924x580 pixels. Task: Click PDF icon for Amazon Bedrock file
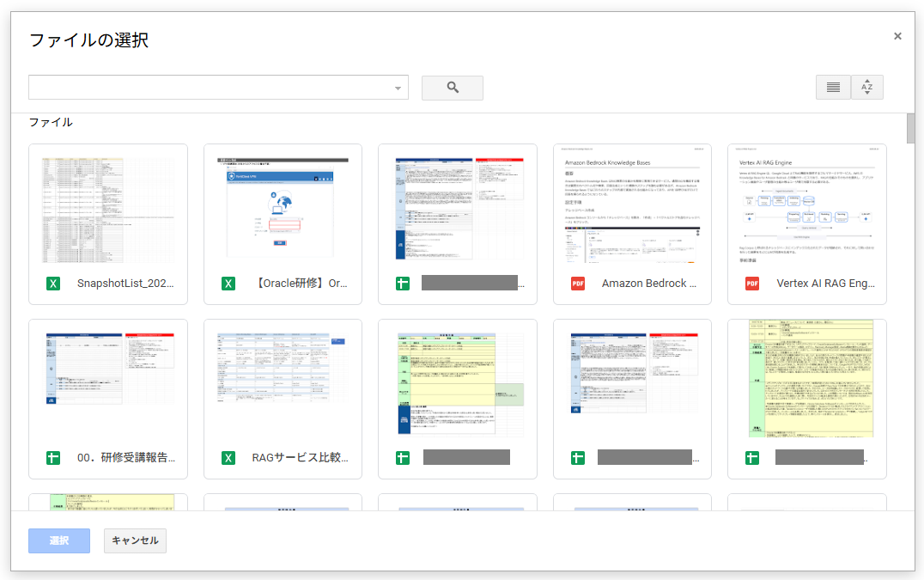coord(578,284)
